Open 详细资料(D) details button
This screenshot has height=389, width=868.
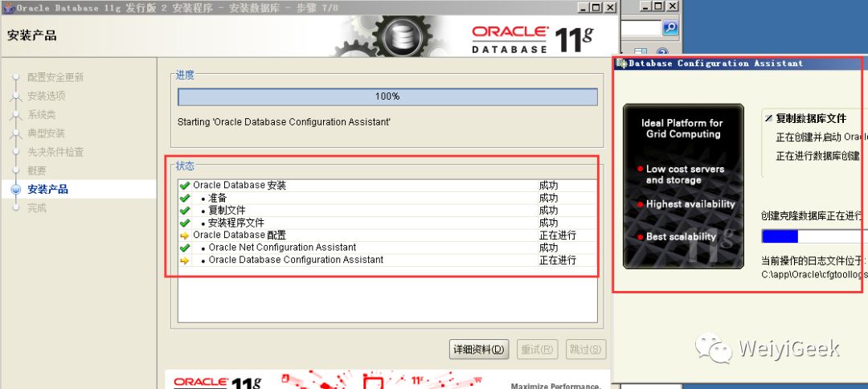479,349
